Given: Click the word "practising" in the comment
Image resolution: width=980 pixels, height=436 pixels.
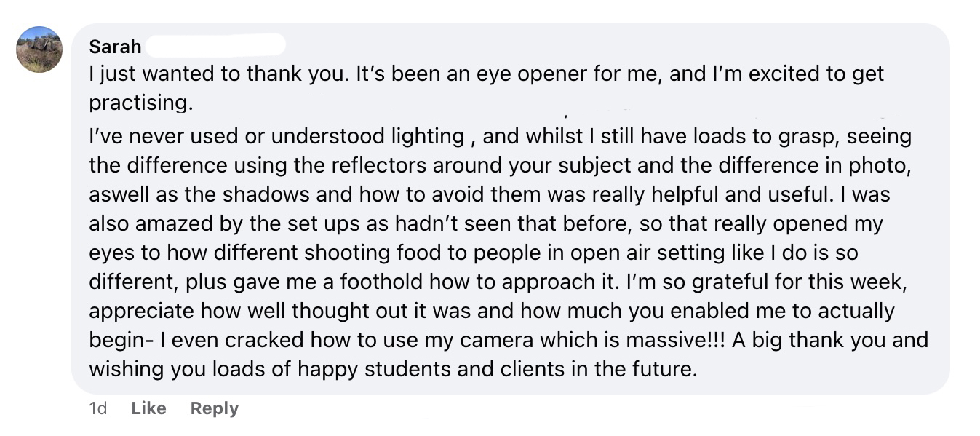Looking at the screenshot, I should (140, 103).
